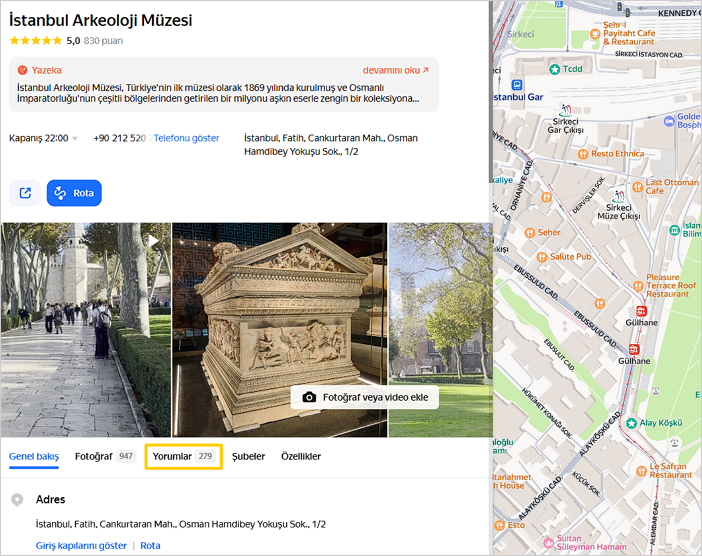Viewport: 702px width, 556px height.
Task: Click the Adres section heading
Action: tap(51, 500)
